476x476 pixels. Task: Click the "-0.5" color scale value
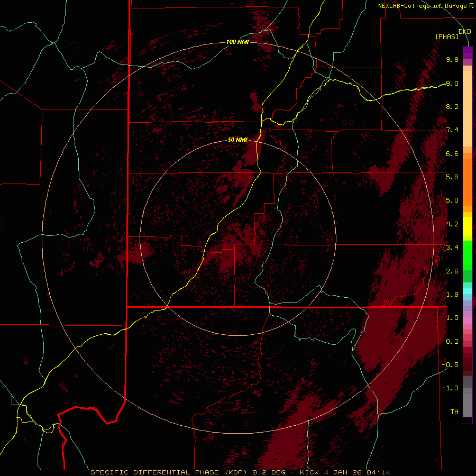click(x=450, y=364)
